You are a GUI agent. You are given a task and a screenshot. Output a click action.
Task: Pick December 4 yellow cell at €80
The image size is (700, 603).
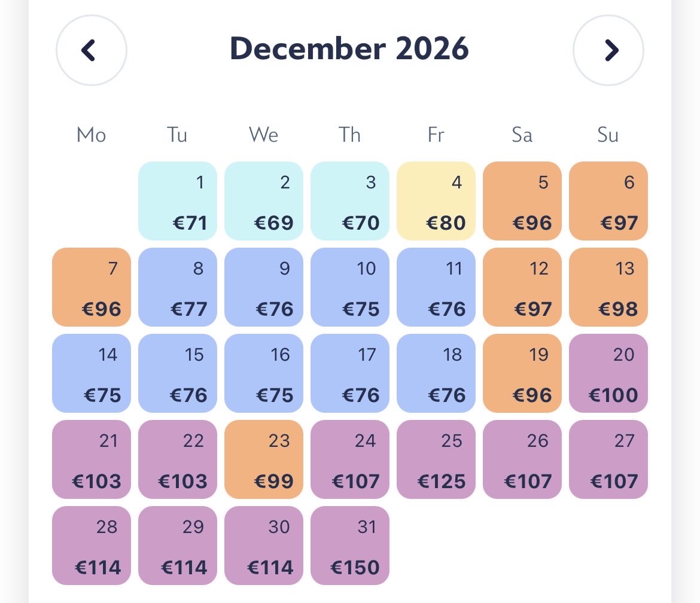coord(436,201)
